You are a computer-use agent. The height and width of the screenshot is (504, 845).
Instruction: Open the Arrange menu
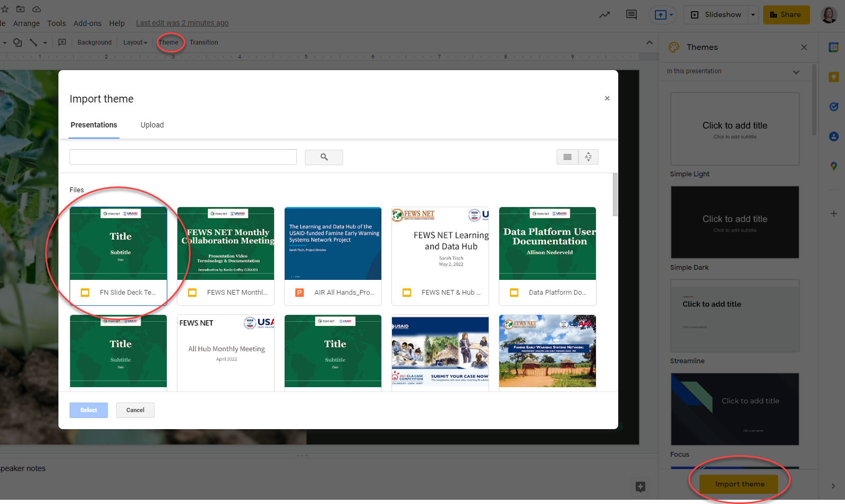[27, 23]
